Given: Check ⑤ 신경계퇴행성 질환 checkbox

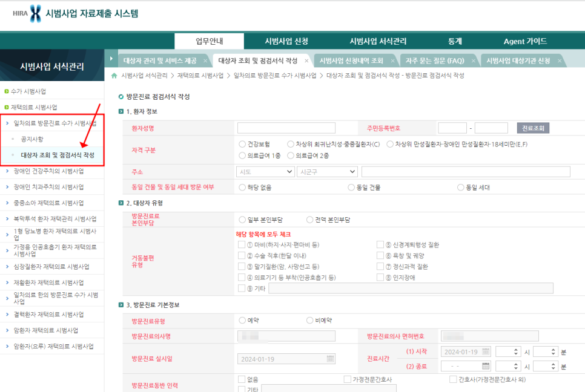Looking at the screenshot, I should 380,244.
